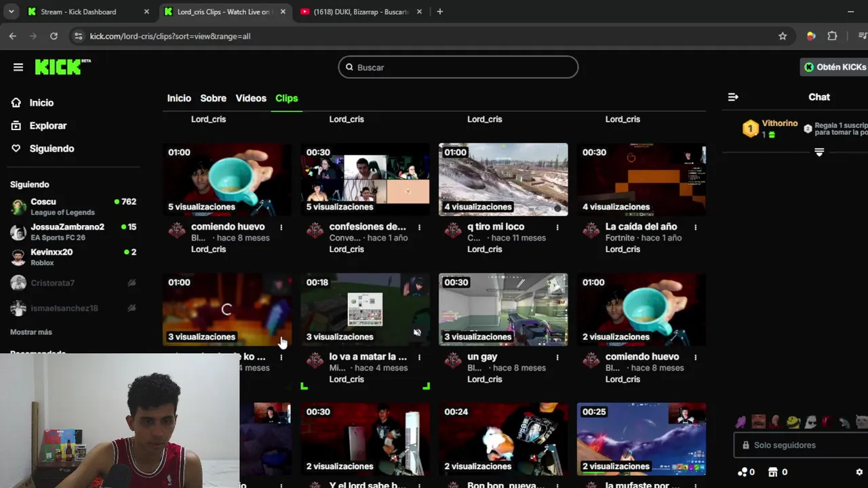Screen dimensions: 868x488
Task: Open the shop icon in chat footer
Action: (x=772, y=472)
